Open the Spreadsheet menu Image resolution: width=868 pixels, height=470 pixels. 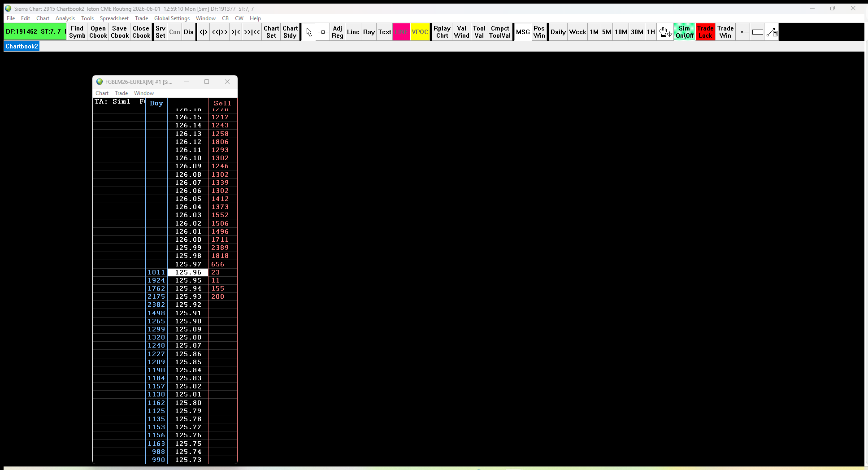click(114, 18)
